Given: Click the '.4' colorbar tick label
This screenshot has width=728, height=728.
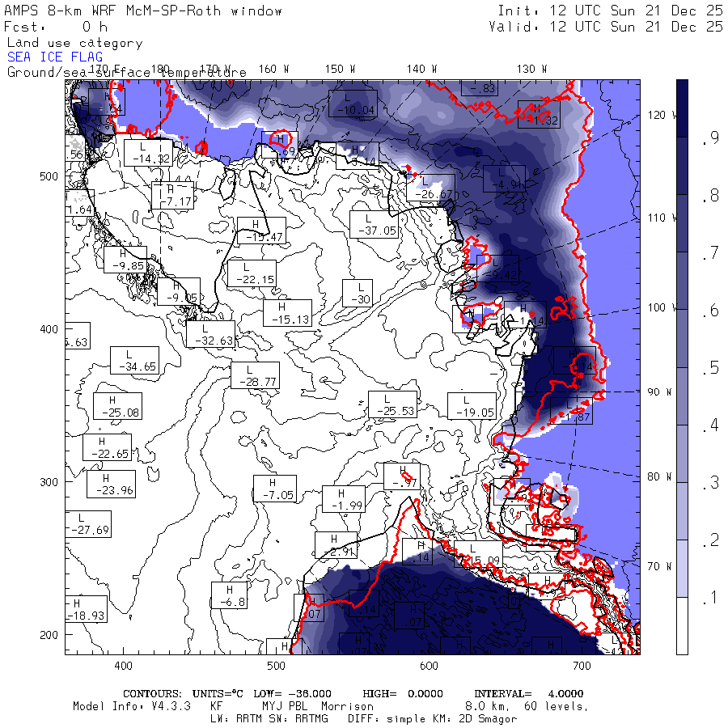Looking at the screenshot, I should point(711,425).
